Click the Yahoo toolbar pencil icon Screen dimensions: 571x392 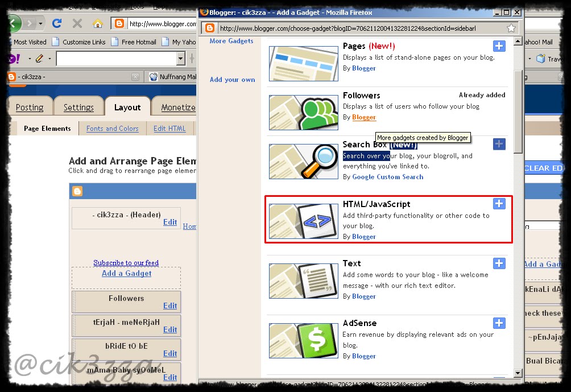[39, 58]
